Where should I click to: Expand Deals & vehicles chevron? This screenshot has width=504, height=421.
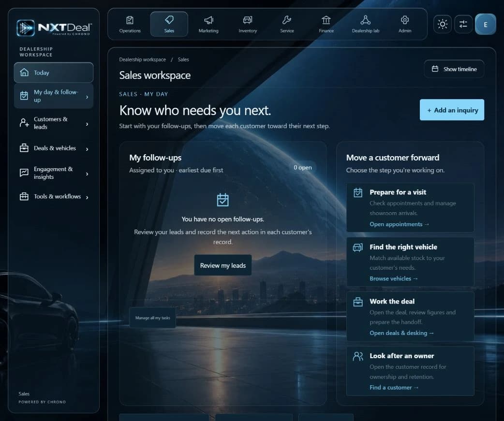tap(87, 149)
